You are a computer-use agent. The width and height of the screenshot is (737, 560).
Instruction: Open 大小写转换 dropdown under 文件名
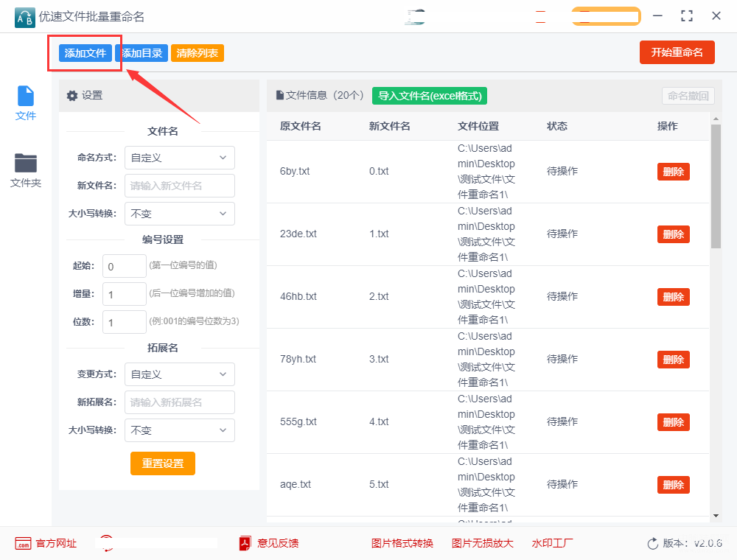click(180, 214)
